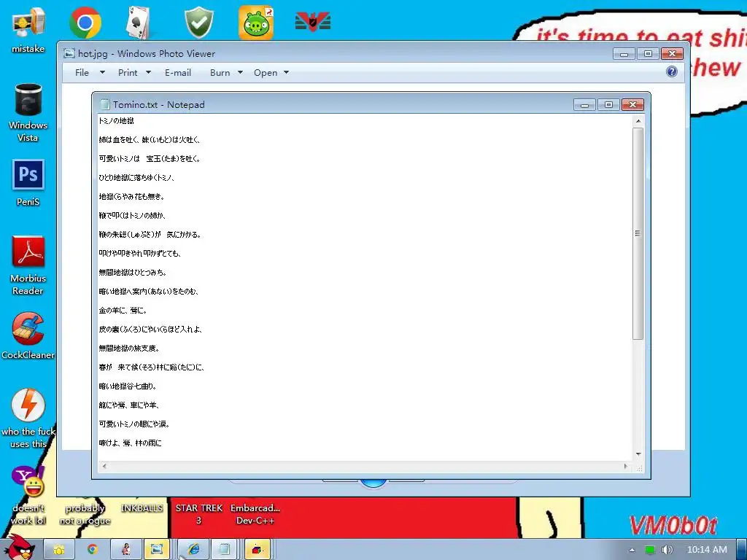Open Photo Viewer help question mark
The width and height of the screenshot is (747, 560).
pyautogui.click(x=672, y=71)
